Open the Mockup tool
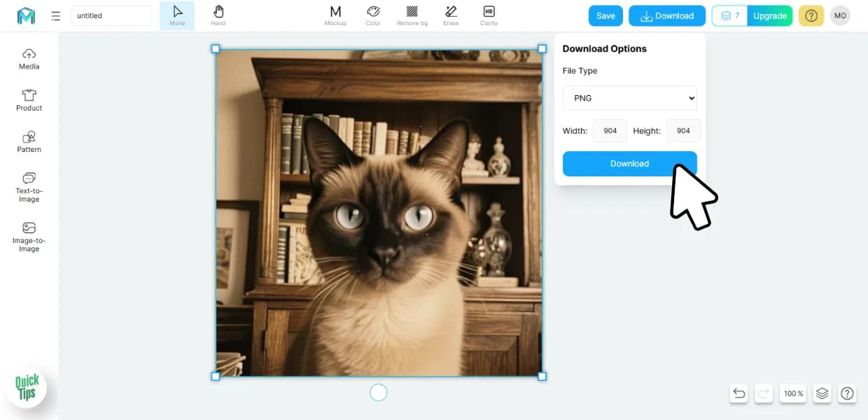Viewport: 868px width, 420px height. tap(335, 15)
